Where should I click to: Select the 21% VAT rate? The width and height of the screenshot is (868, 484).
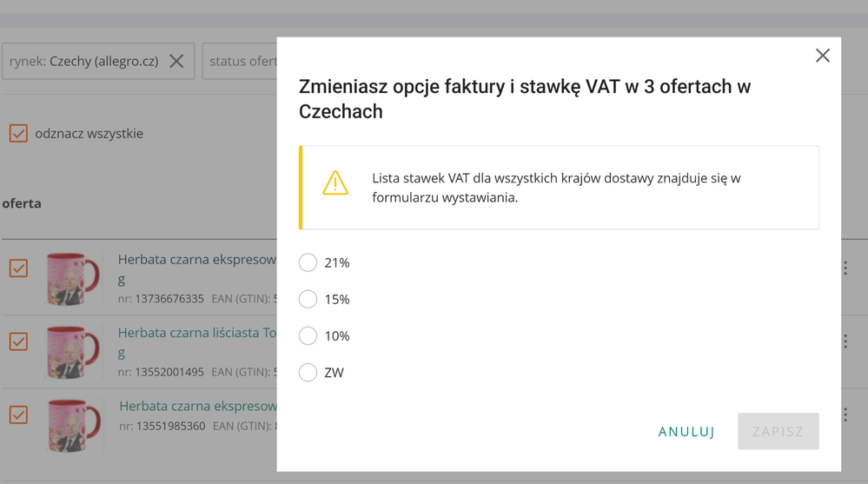coord(308,262)
